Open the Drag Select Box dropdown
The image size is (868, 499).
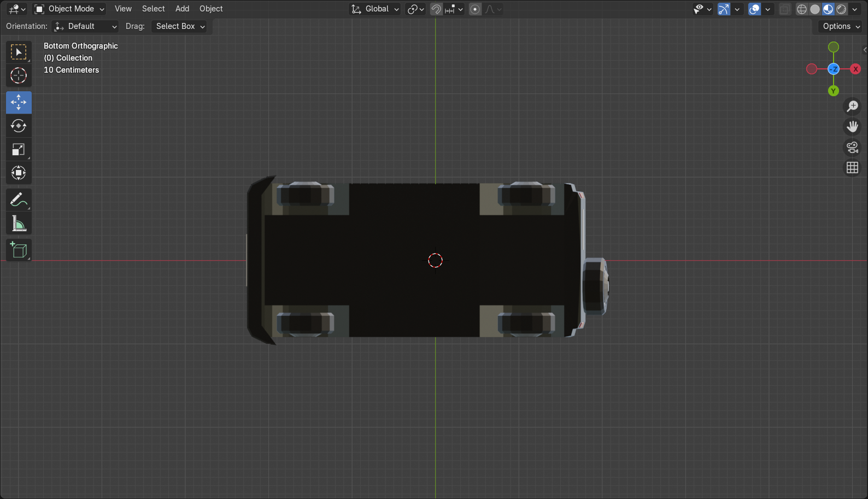point(179,26)
